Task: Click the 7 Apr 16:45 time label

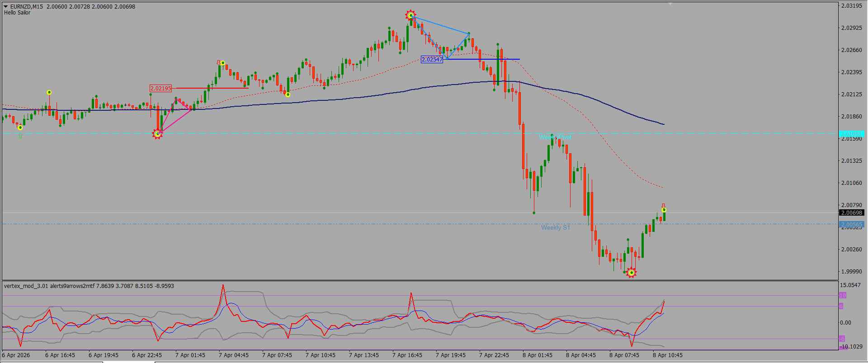Action: coord(407,355)
